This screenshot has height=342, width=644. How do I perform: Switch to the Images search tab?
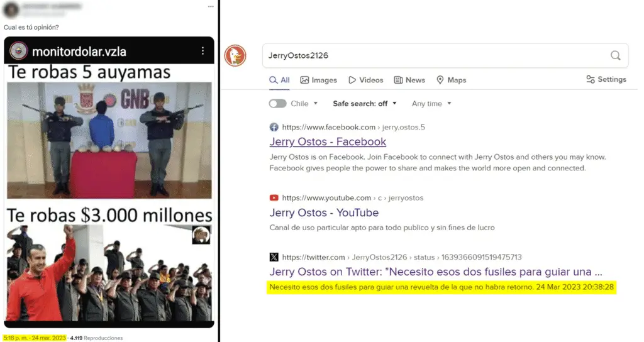point(318,80)
